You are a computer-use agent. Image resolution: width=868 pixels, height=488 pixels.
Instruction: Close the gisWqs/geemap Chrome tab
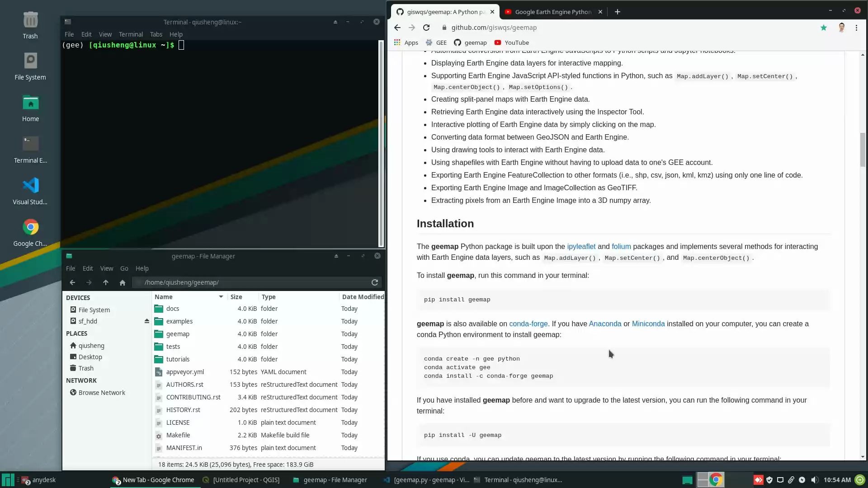pyautogui.click(x=492, y=12)
